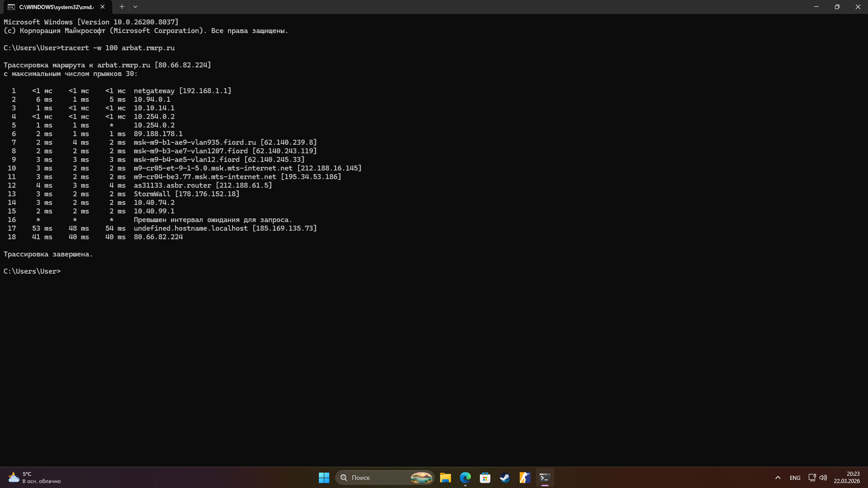The width and height of the screenshot is (868, 488).
Task: Open the clock and date showing 20:23
Action: coord(847,478)
